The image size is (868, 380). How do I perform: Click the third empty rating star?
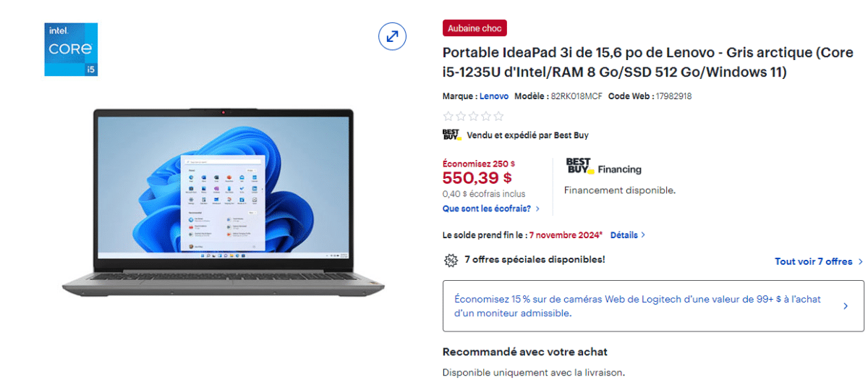pyautogui.click(x=473, y=116)
